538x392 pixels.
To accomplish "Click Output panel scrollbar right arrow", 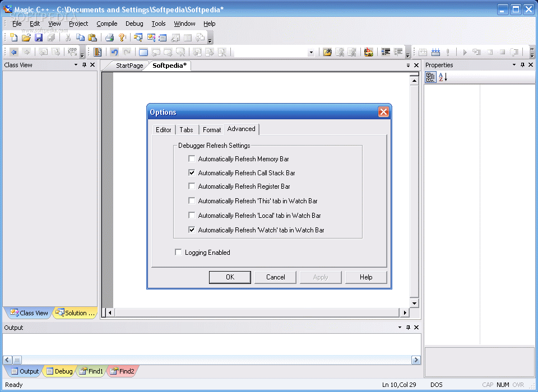I will click(x=416, y=360).
